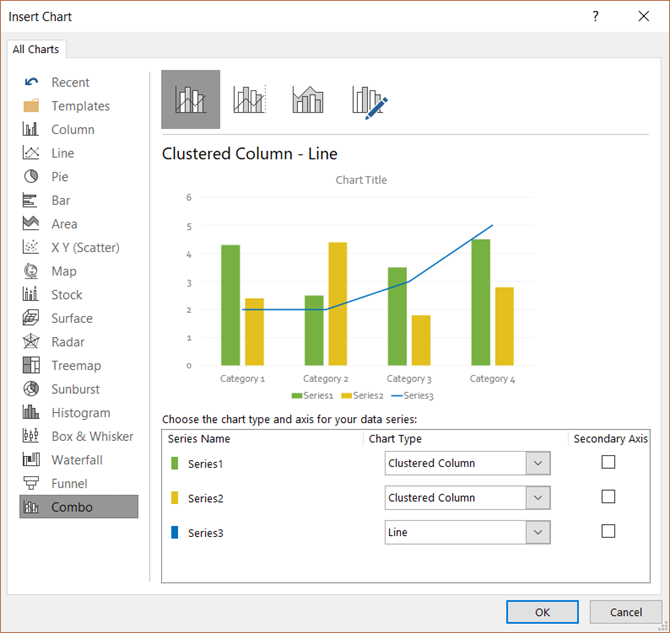670x633 pixels.
Task: Open Series1 chart type dropdown
Action: (538, 463)
